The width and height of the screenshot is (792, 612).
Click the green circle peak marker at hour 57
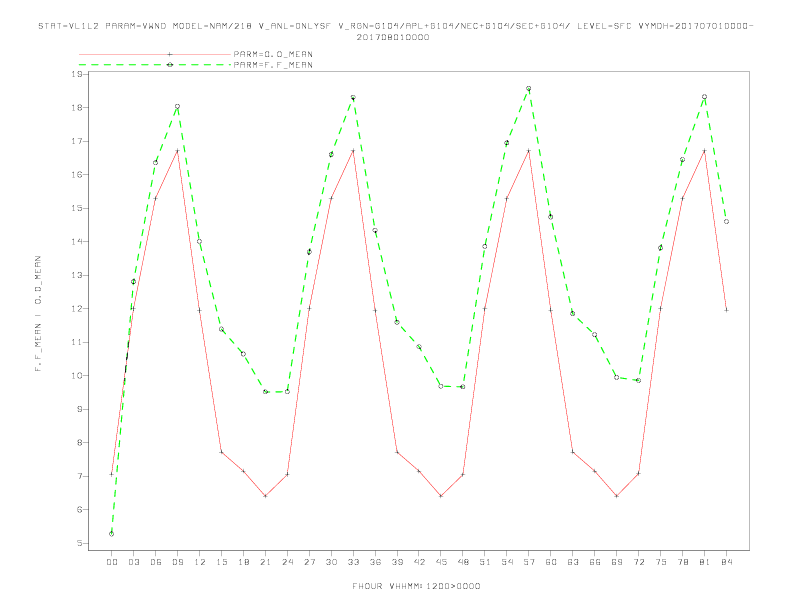(x=529, y=88)
